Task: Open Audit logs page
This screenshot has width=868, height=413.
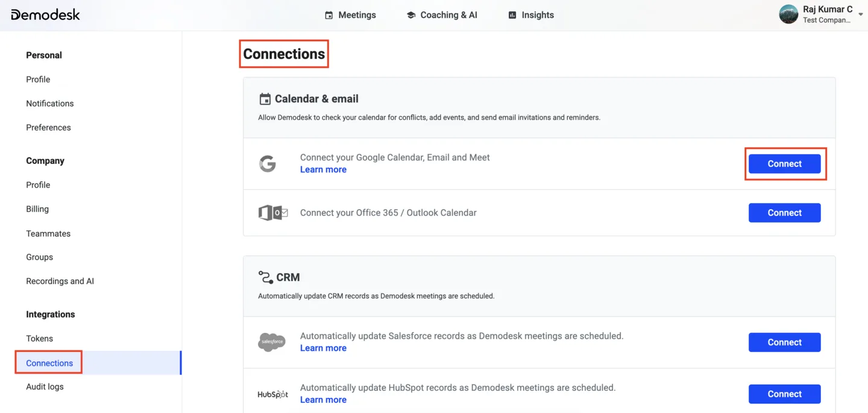Action: [x=45, y=387]
